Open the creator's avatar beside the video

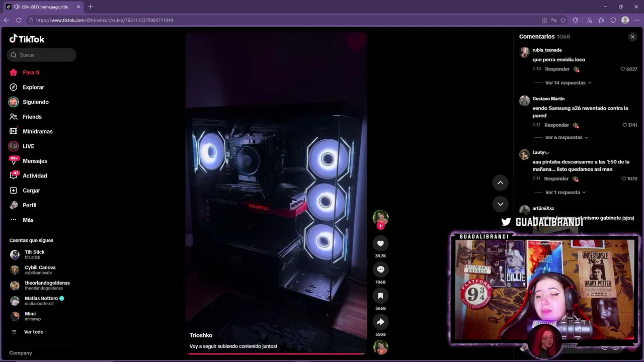[380, 217]
